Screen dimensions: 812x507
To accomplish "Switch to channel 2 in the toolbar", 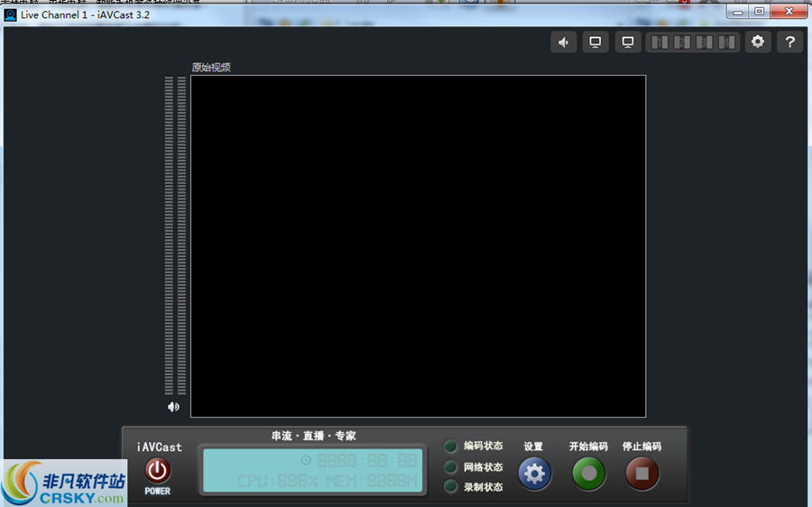I will point(681,41).
